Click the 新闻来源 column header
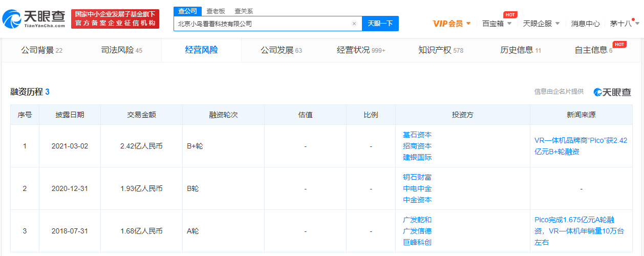 click(581, 115)
